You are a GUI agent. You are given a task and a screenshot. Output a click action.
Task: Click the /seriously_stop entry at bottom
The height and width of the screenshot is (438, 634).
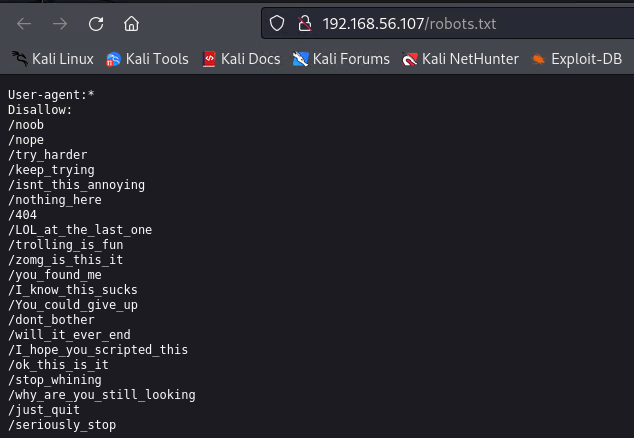pyautogui.click(x=62, y=425)
